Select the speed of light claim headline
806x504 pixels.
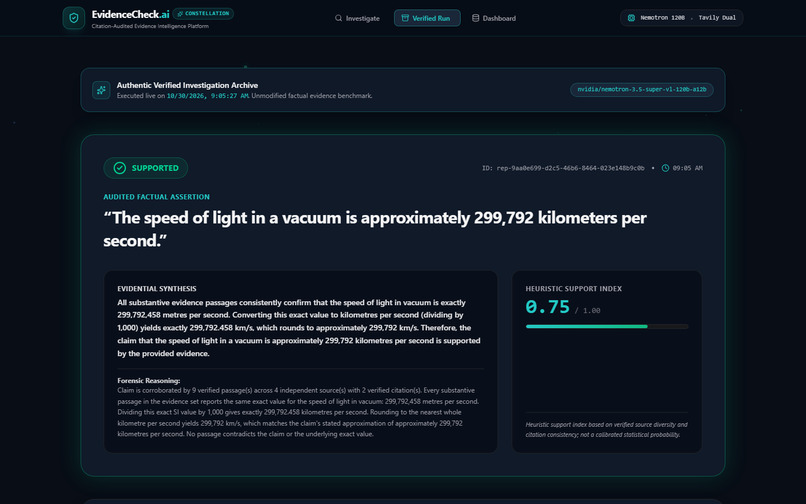click(x=375, y=229)
